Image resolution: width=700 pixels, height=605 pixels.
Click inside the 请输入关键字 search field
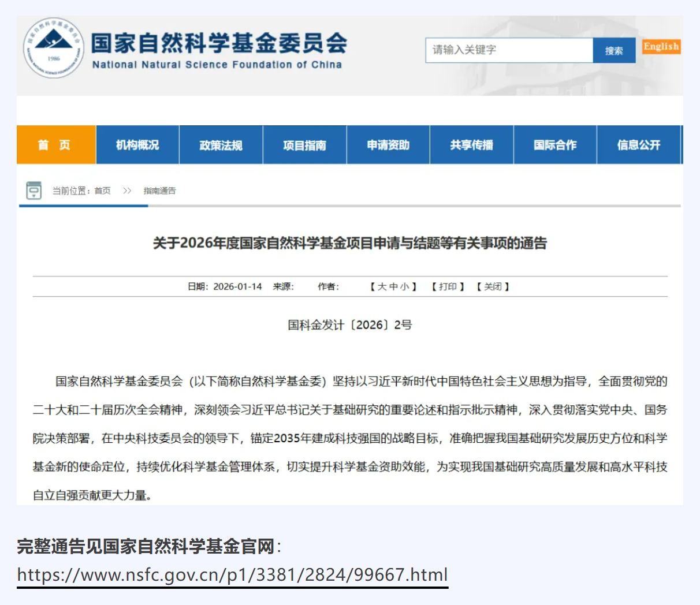(x=508, y=50)
